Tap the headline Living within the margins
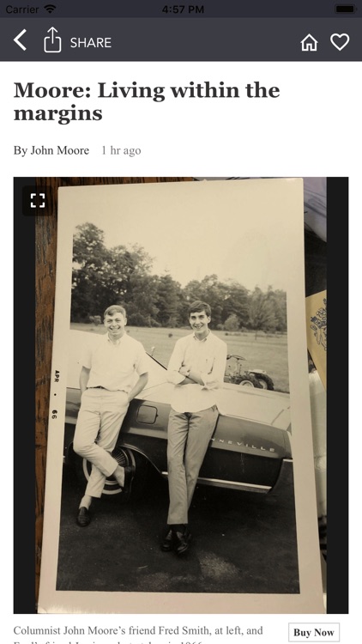The width and height of the screenshot is (362, 644). pyautogui.click(x=147, y=102)
